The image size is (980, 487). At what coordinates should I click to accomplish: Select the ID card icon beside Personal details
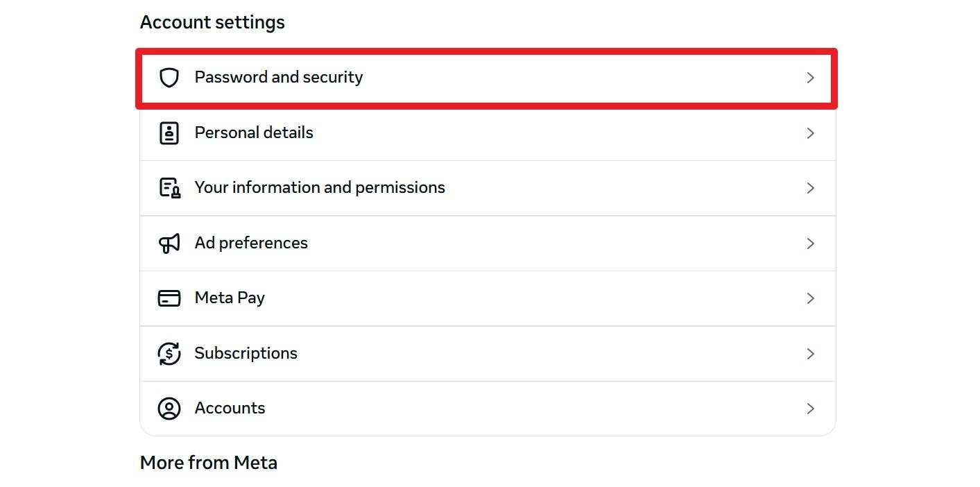point(169,133)
